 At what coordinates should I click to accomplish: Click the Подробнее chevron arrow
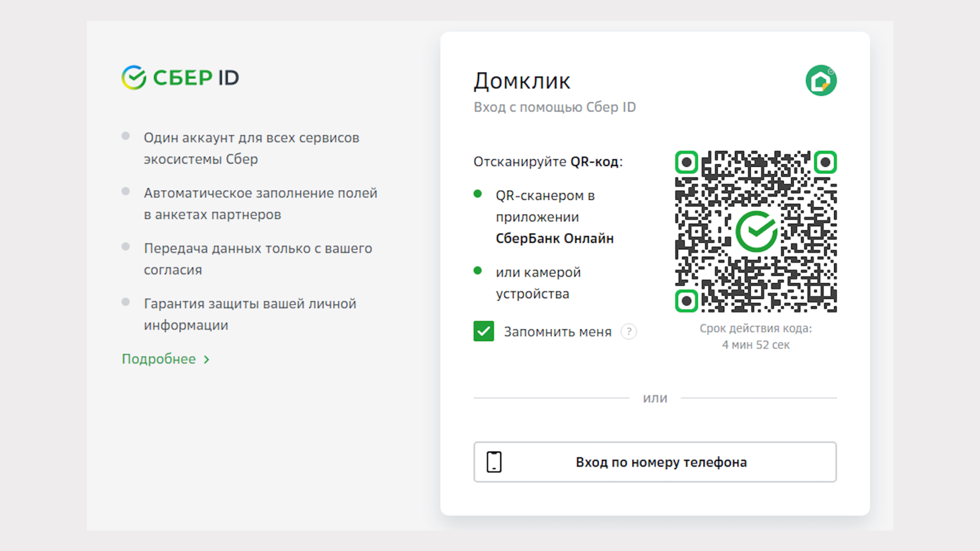click(x=206, y=360)
